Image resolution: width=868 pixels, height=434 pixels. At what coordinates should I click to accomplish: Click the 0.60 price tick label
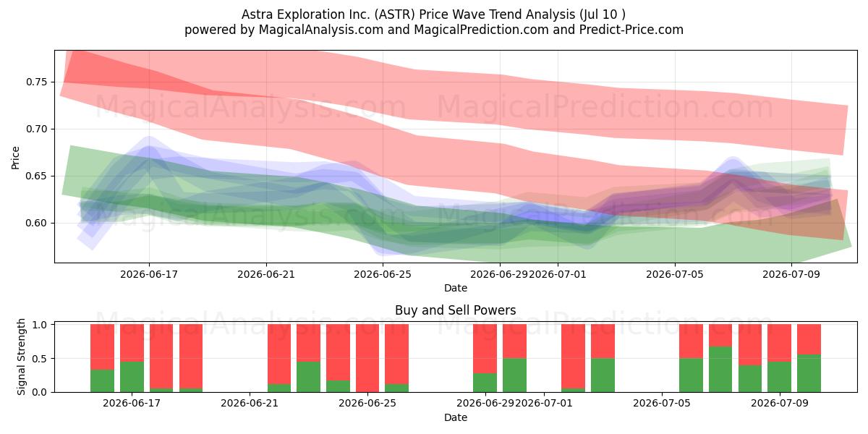click(x=36, y=223)
